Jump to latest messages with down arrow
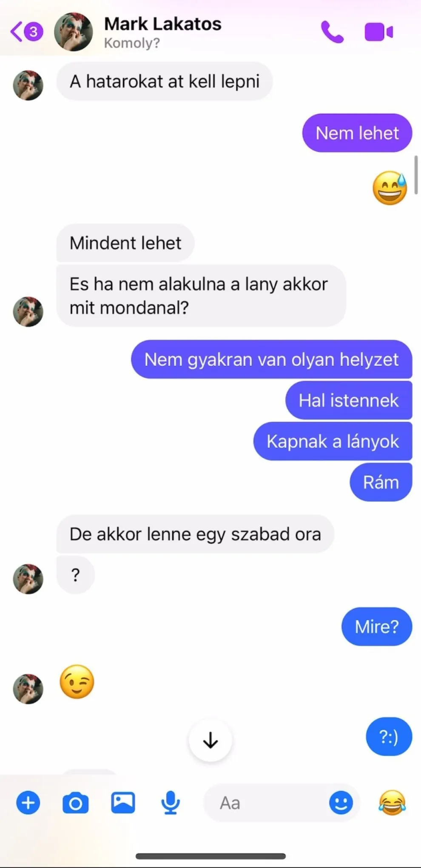 [x=210, y=740]
